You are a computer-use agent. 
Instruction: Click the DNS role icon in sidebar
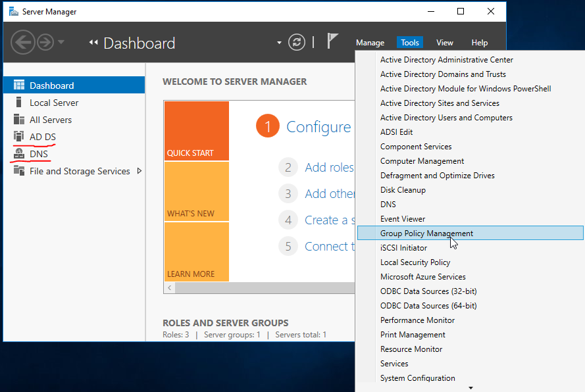(18, 154)
